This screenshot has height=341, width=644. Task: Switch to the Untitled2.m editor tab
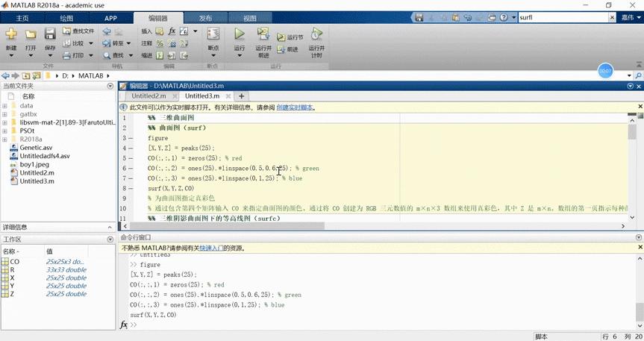pos(149,96)
